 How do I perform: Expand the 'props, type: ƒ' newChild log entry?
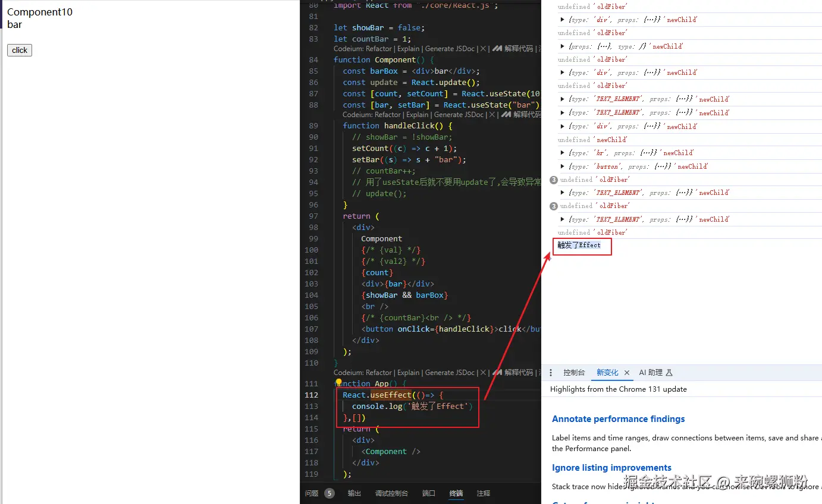[563, 46]
